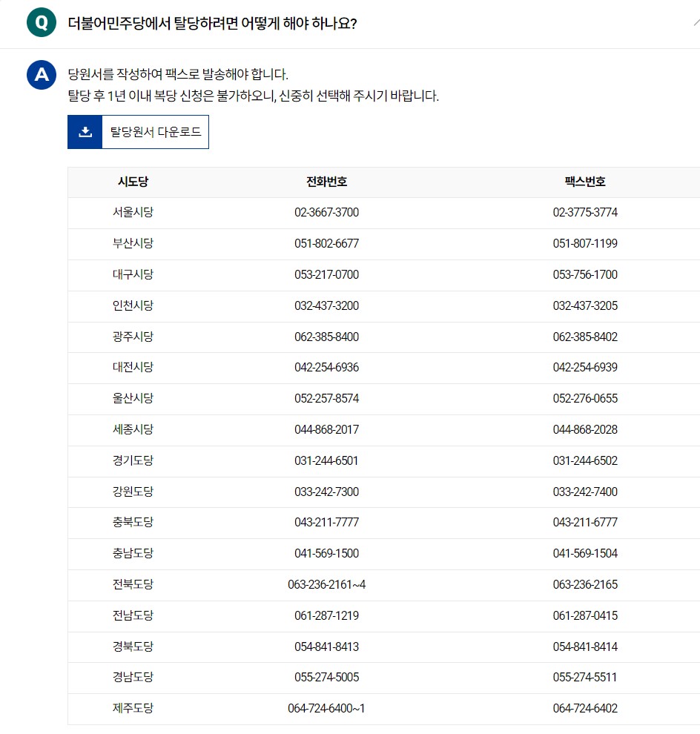Click phone number 055-274-5005
The height and width of the screenshot is (734, 700).
[x=326, y=677]
